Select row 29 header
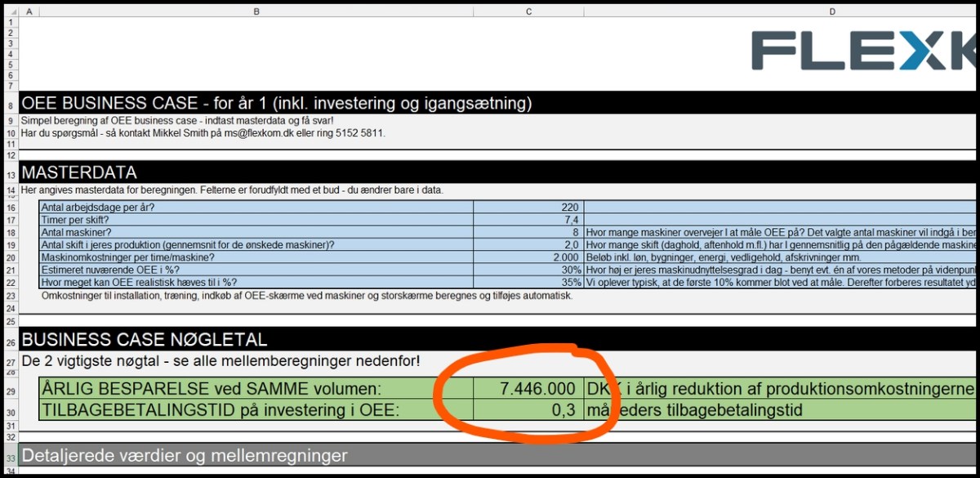Viewport: 980px width, 478px height. coord(11,391)
